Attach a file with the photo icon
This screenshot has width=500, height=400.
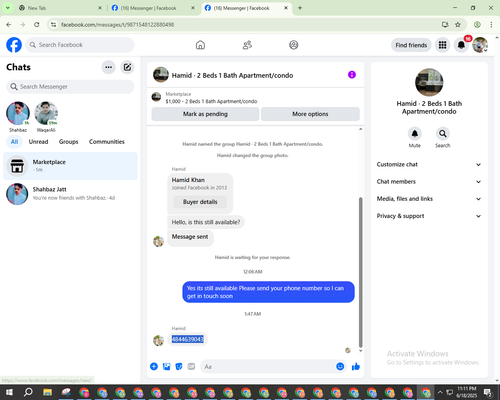tap(166, 366)
